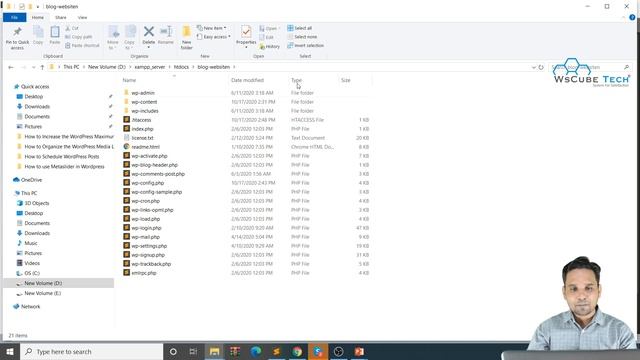Click in the folder search box
640x360 pixels.
click(x=590, y=67)
